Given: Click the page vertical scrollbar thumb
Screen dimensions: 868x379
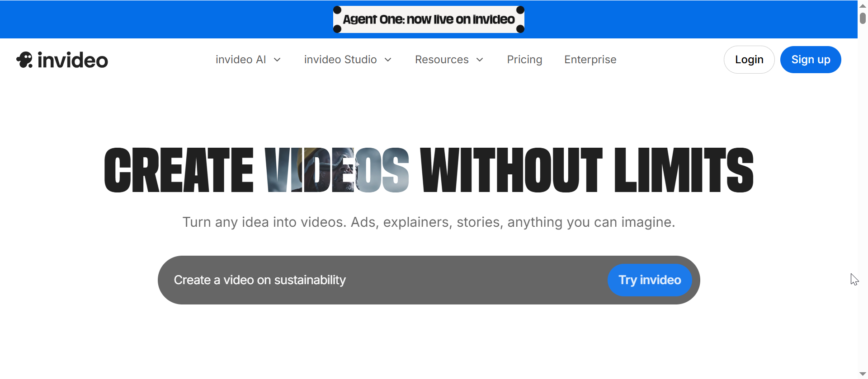Looking at the screenshot, I should pyautogui.click(x=863, y=18).
